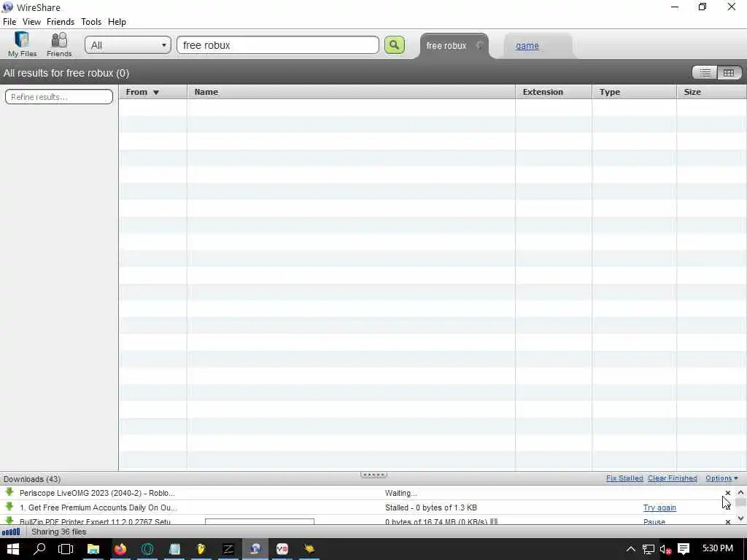Viewport: 747px width, 560px height.
Task: Click the BullZip download info icon
Action: (x=494, y=522)
